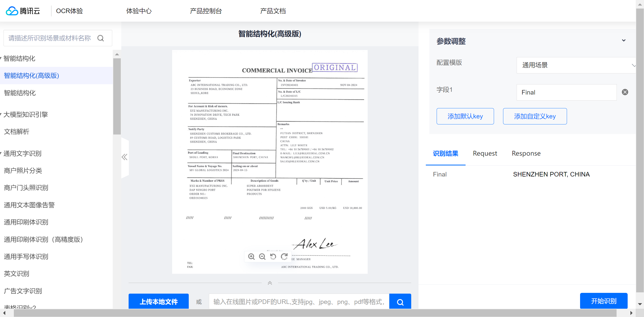Click the sidebar search magnifier icon
Screen dimensions: 644x317
101,38
